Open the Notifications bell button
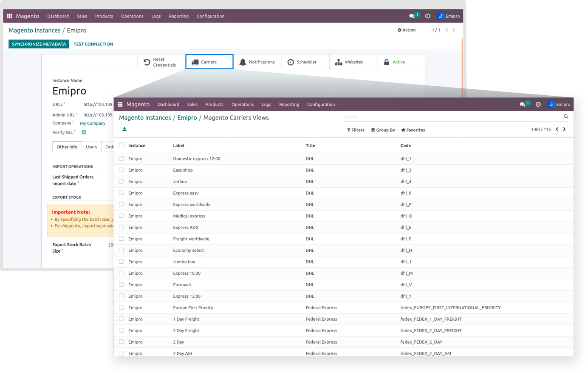 coord(257,62)
